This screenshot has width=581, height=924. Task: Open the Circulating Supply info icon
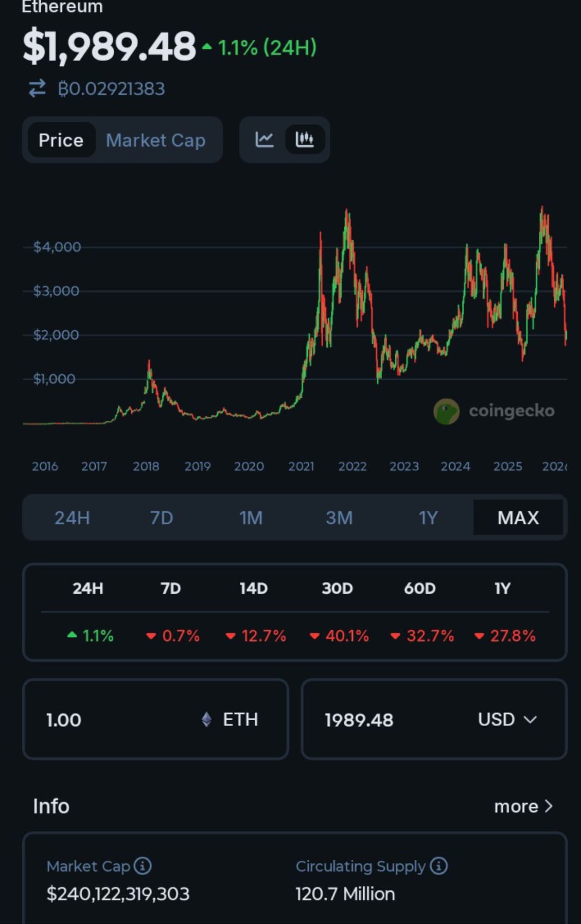(439, 866)
